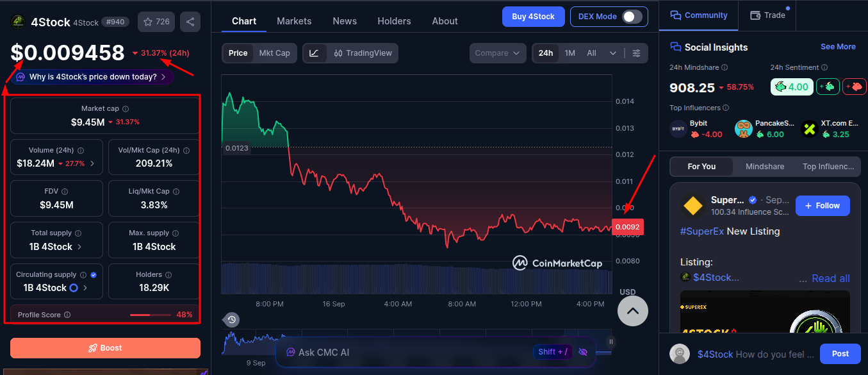868x375 pixels.
Task: Open the About tab
Action: 445,21
